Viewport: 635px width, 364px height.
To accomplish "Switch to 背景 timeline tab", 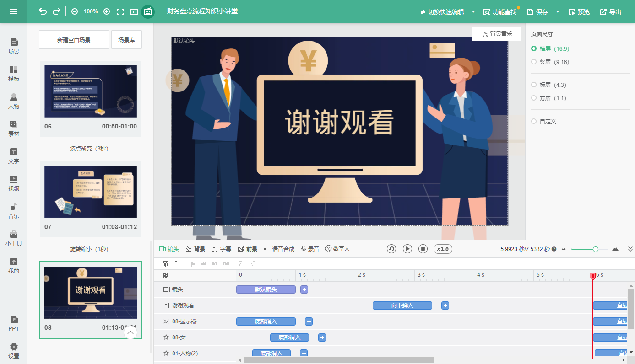I will (x=195, y=249).
